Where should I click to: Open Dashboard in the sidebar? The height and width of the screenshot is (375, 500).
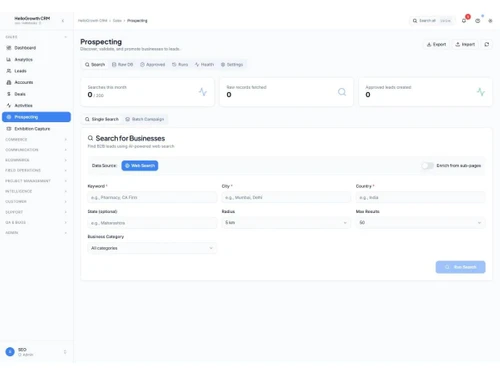coord(36,48)
